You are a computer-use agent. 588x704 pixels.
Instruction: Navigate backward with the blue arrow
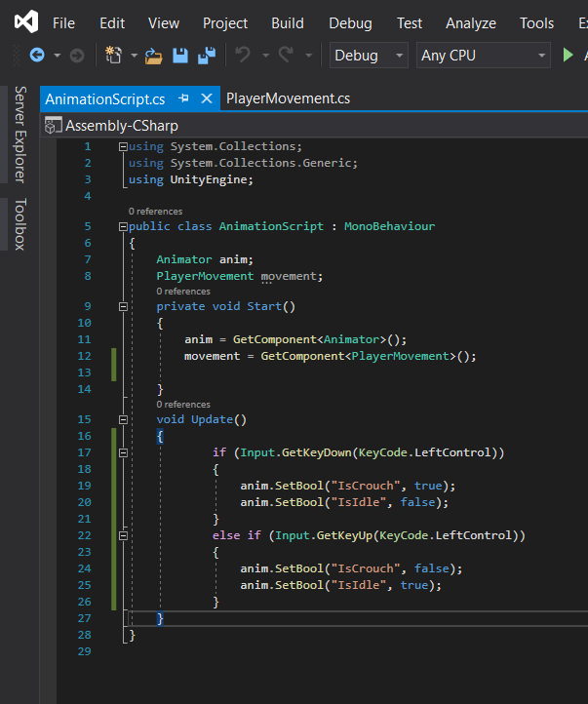37,56
